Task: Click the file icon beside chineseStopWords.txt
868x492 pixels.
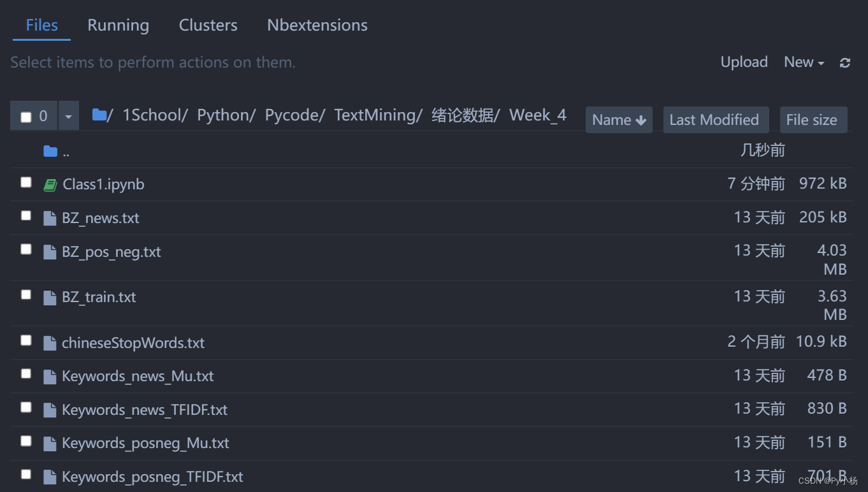Action: (50, 342)
